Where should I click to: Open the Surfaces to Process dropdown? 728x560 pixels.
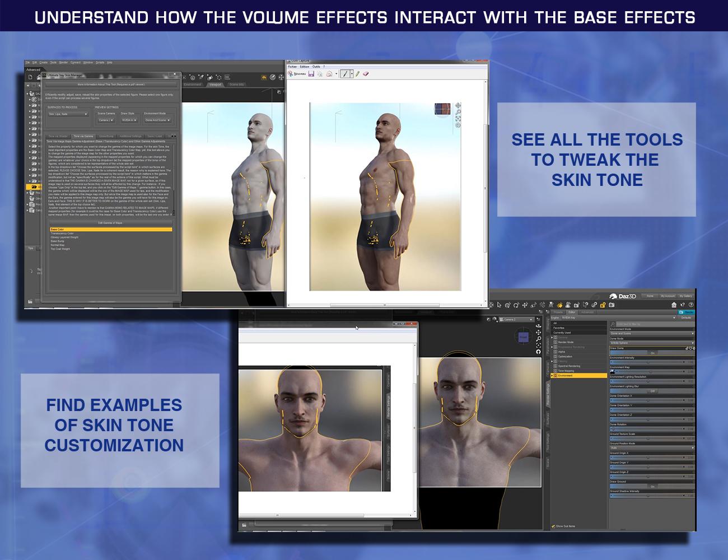point(68,114)
